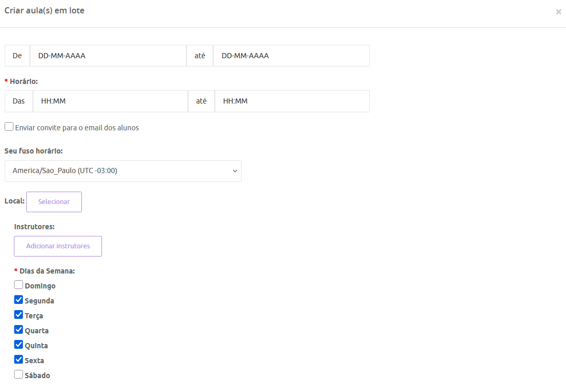
Task: Click the start date 'De' input field
Action: click(108, 56)
